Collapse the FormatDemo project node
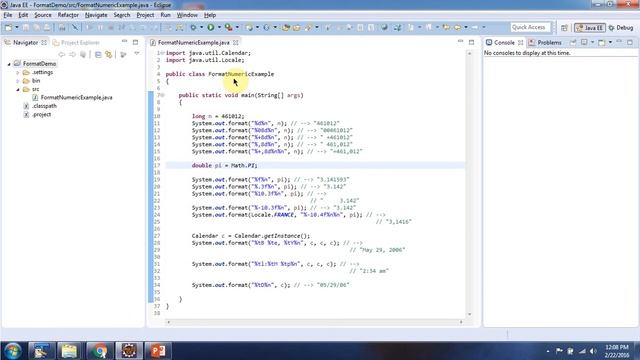 pyautogui.click(x=9, y=64)
